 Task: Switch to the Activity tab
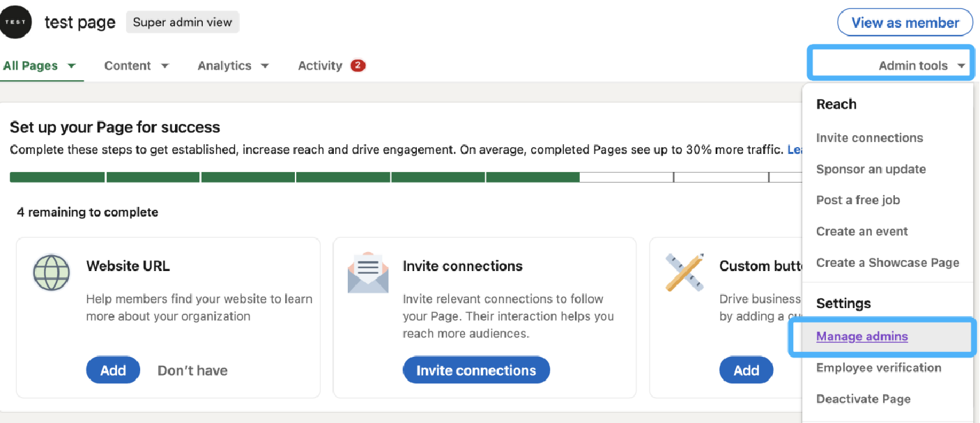[x=320, y=66]
